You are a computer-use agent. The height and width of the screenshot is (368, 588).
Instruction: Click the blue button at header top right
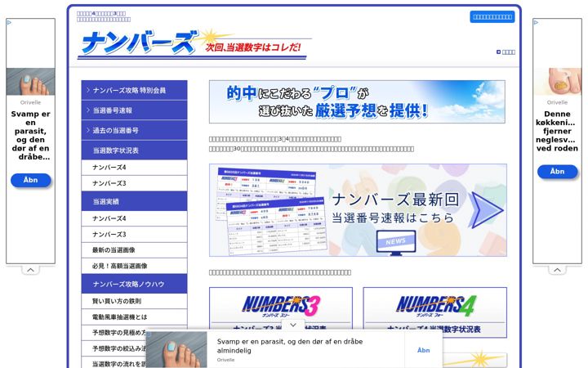pyautogui.click(x=492, y=17)
